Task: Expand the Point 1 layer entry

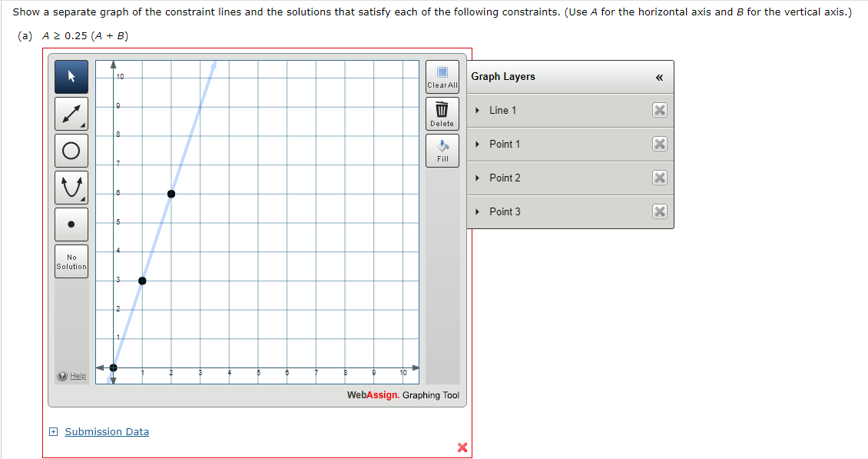Action: click(x=479, y=144)
